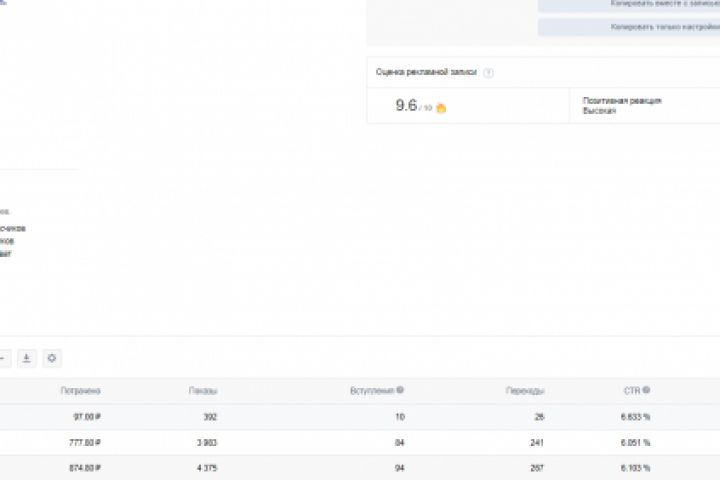Click the download statistics icon button
720x480 pixels.
tap(27, 358)
